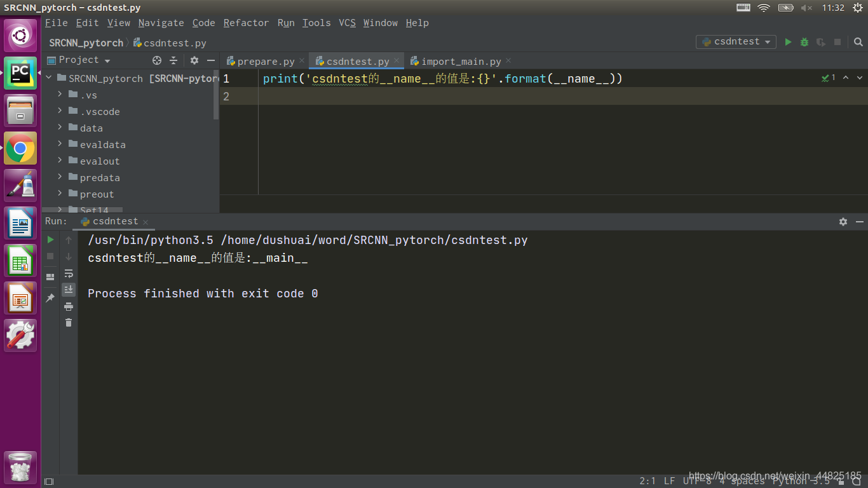Expand the .vscode folder
This screenshot has height=488, width=868.
pyautogui.click(x=60, y=111)
